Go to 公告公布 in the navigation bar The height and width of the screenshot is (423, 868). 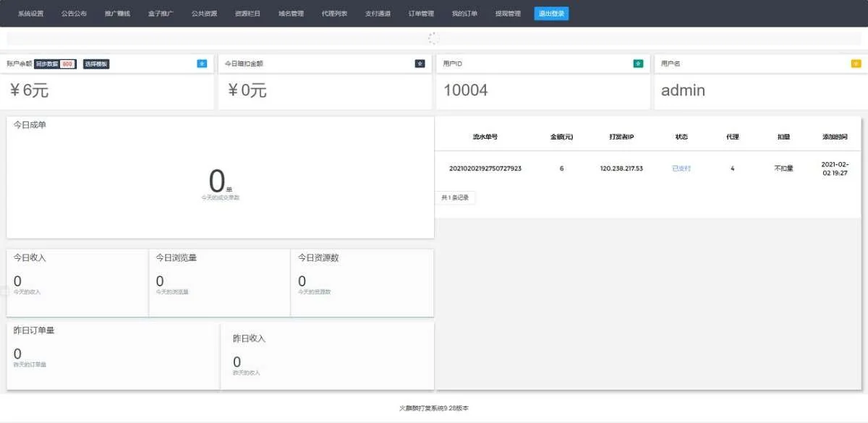(x=74, y=14)
